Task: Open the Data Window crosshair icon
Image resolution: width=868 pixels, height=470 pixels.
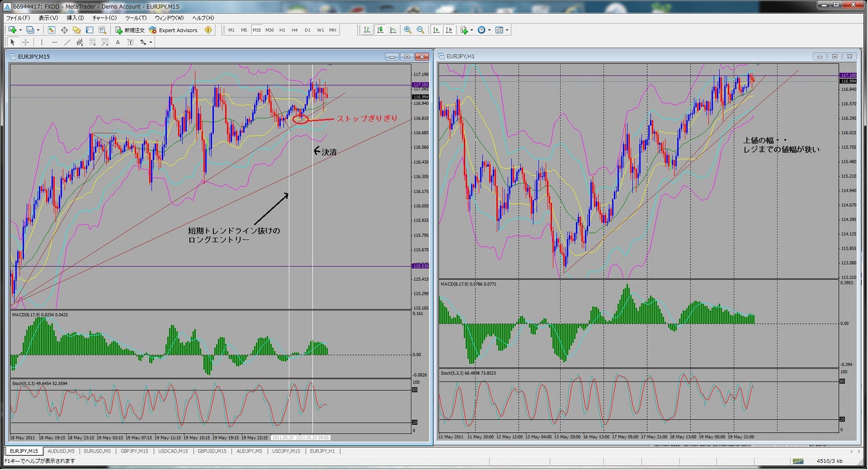Action: (64, 30)
